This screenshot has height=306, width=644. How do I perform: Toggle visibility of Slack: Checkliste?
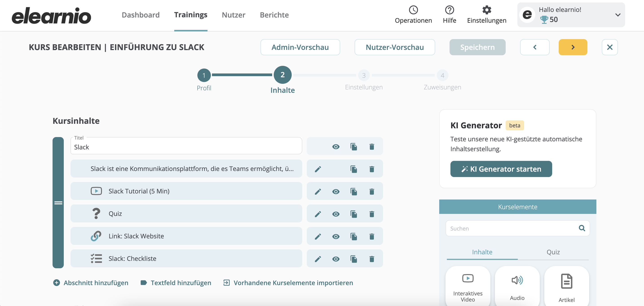336,259
